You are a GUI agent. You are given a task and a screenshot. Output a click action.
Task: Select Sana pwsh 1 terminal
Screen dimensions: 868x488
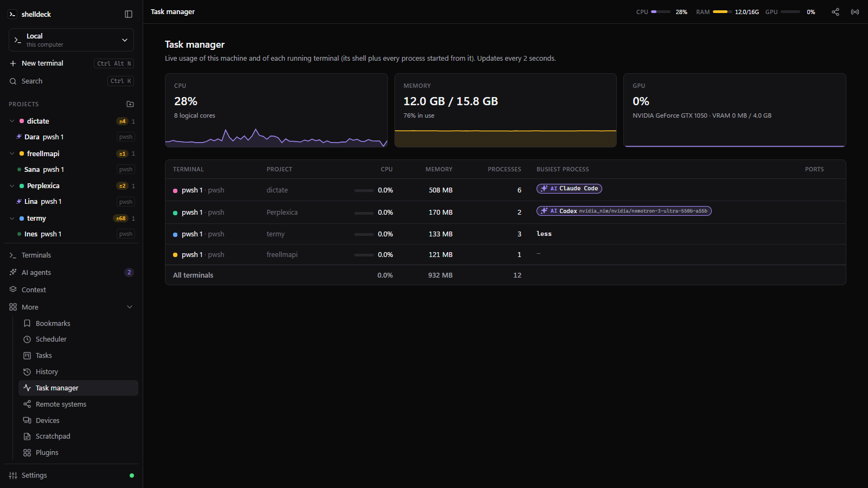[x=75, y=170]
